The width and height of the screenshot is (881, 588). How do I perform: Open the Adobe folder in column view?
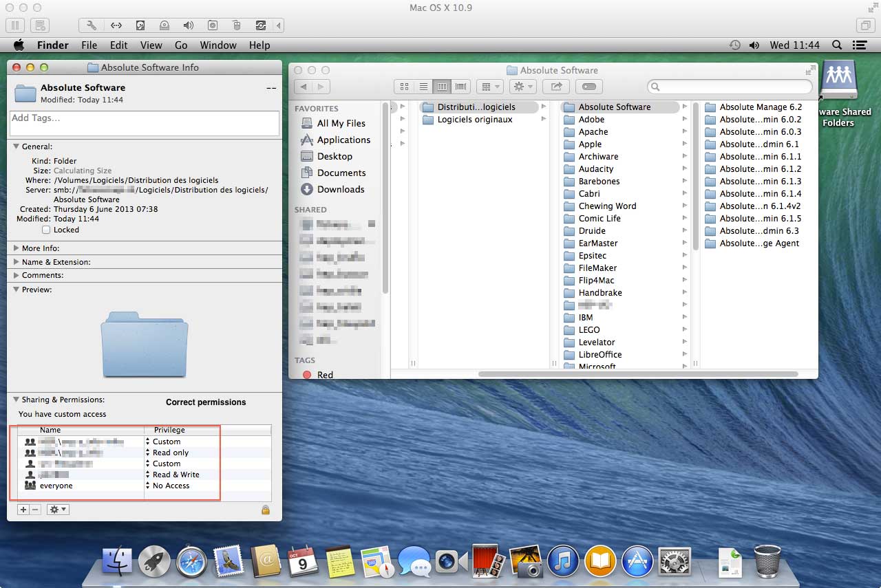click(591, 119)
